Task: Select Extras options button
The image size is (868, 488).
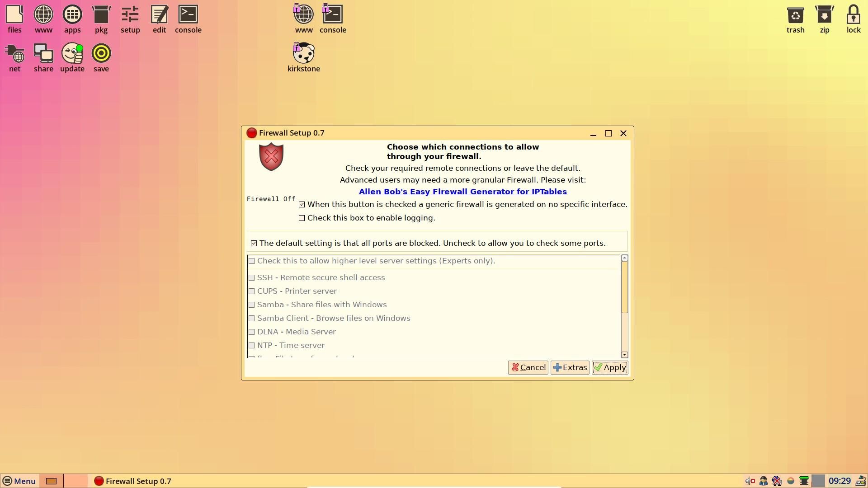Action: click(569, 367)
